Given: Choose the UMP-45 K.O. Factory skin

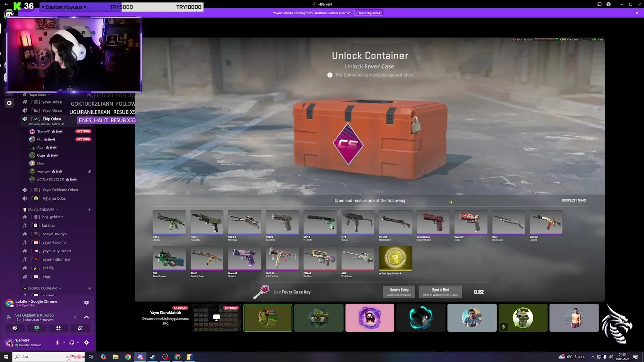Looking at the screenshot, I should (x=282, y=261).
